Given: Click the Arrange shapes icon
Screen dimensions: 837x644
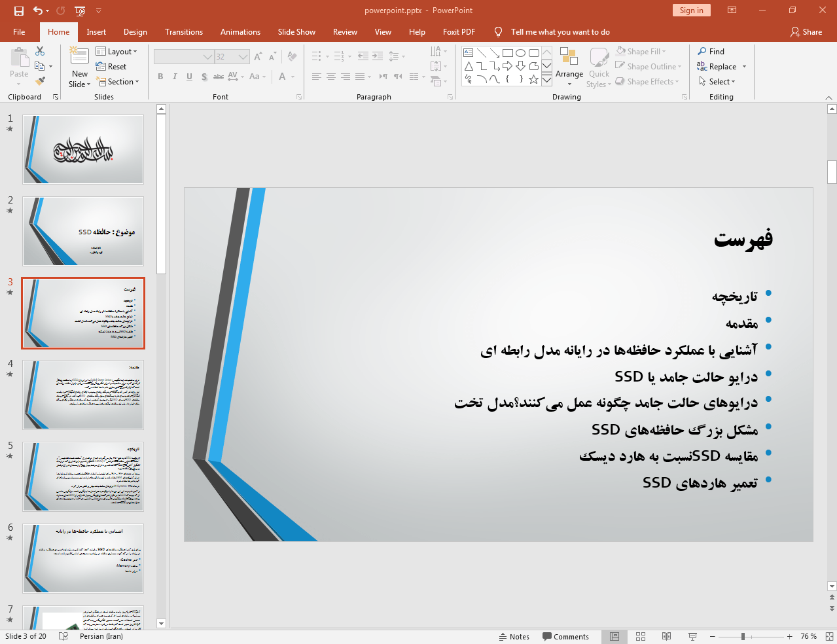Looking at the screenshot, I should 569,66.
